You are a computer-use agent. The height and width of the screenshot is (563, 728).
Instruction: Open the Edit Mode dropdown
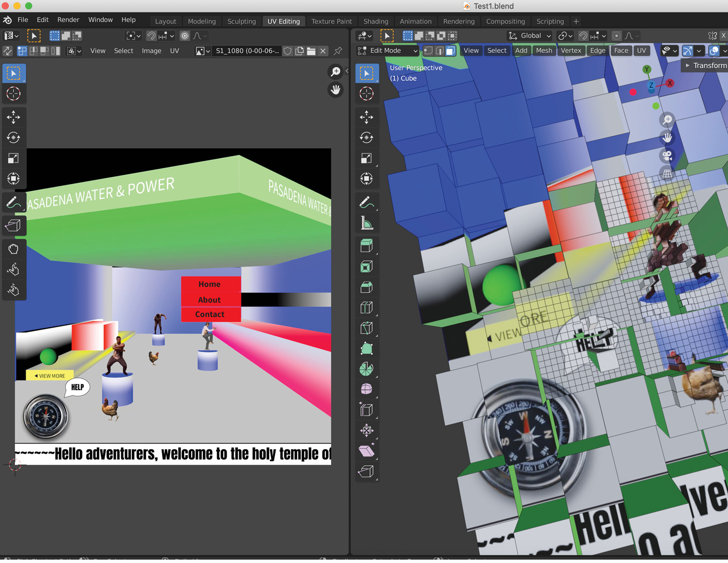388,51
